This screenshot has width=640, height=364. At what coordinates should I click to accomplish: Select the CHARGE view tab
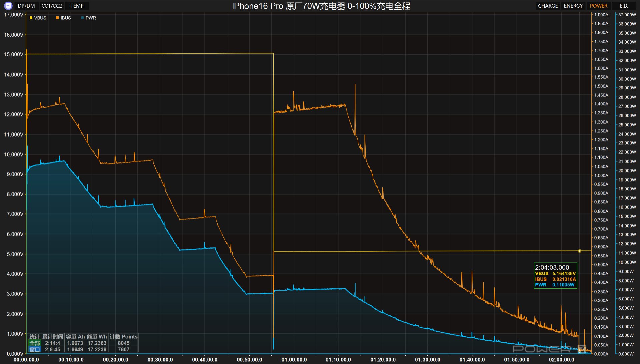(548, 6)
